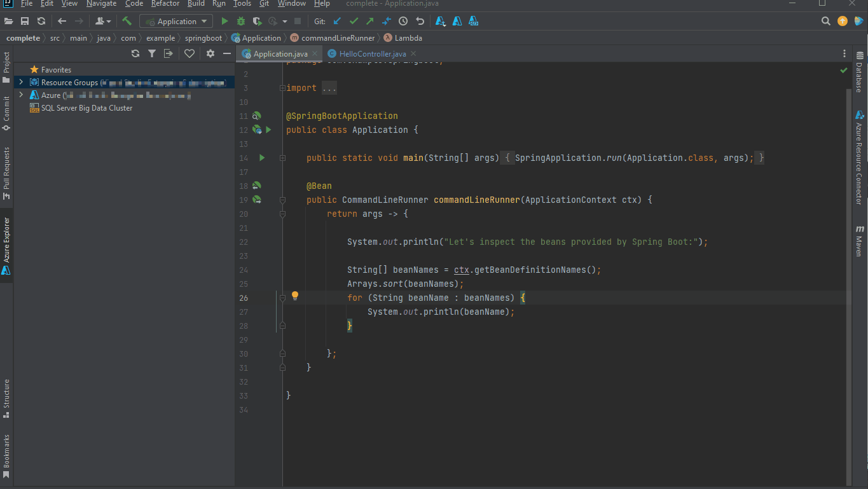The width and height of the screenshot is (868, 489).
Task: Show Git history clock icon
Action: [x=403, y=21]
